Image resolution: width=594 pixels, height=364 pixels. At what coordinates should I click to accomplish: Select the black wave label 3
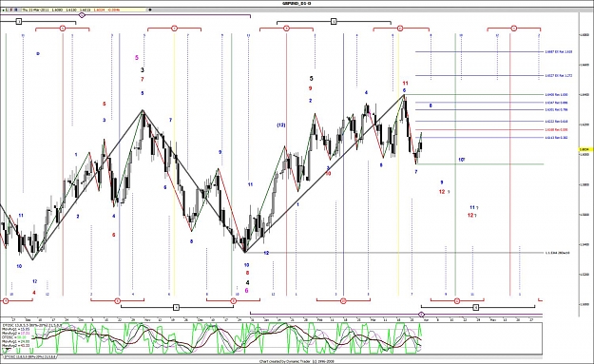tap(143, 69)
